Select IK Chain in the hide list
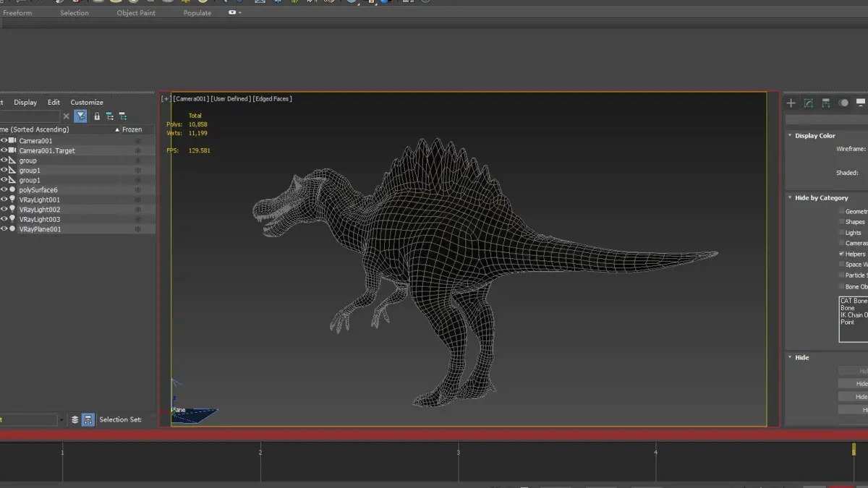The image size is (868, 488). point(854,315)
